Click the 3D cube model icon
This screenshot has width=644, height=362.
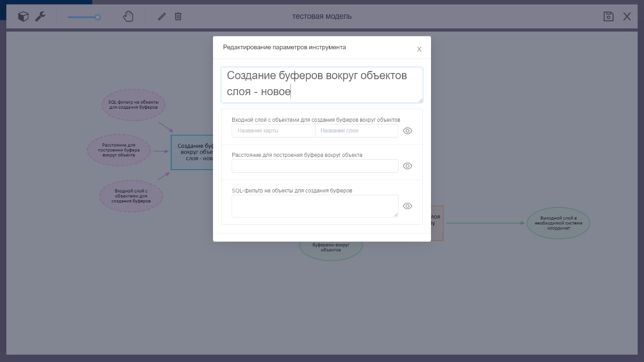(x=23, y=17)
